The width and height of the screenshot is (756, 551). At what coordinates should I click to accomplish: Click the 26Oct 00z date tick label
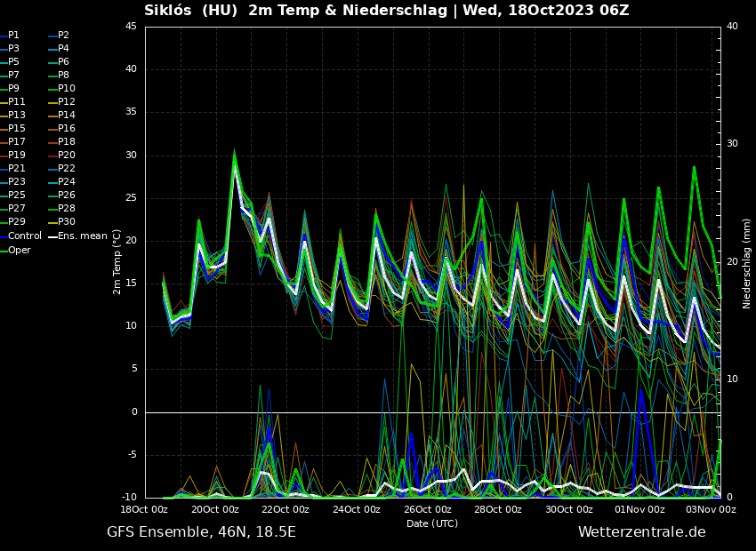click(428, 510)
